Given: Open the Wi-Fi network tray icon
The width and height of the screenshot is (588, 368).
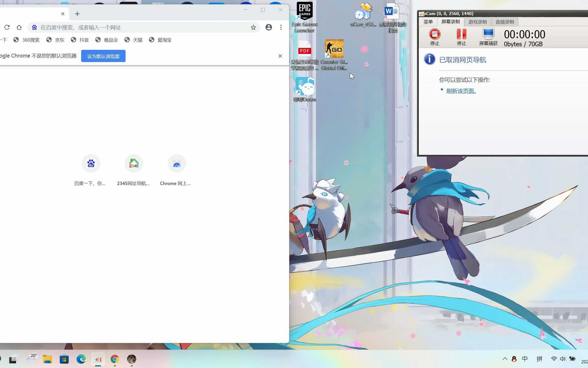Looking at the screenshot, I should coord(554,359).
